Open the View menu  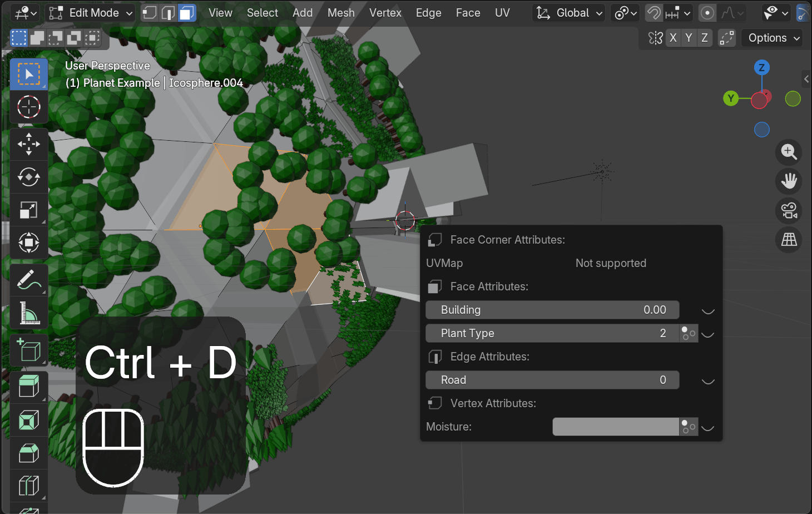[220, 13]
